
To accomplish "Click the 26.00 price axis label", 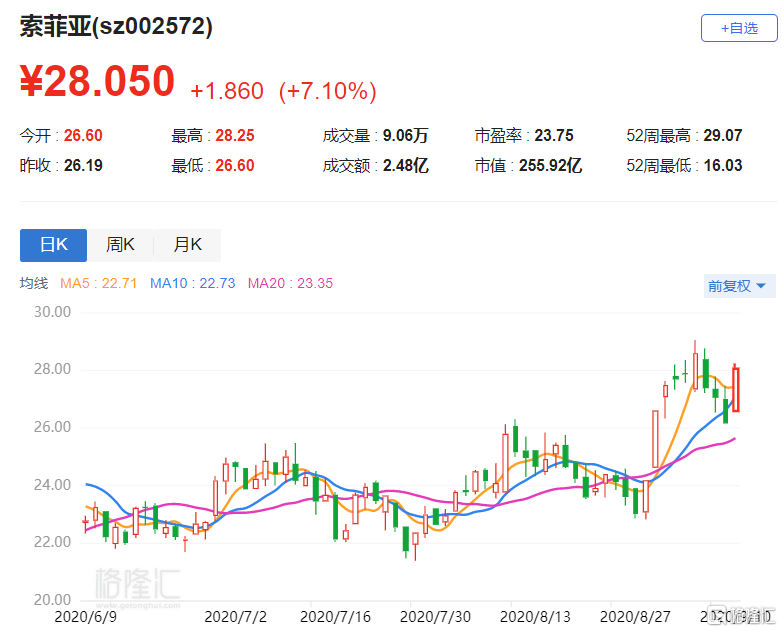I will coord(52,427).
